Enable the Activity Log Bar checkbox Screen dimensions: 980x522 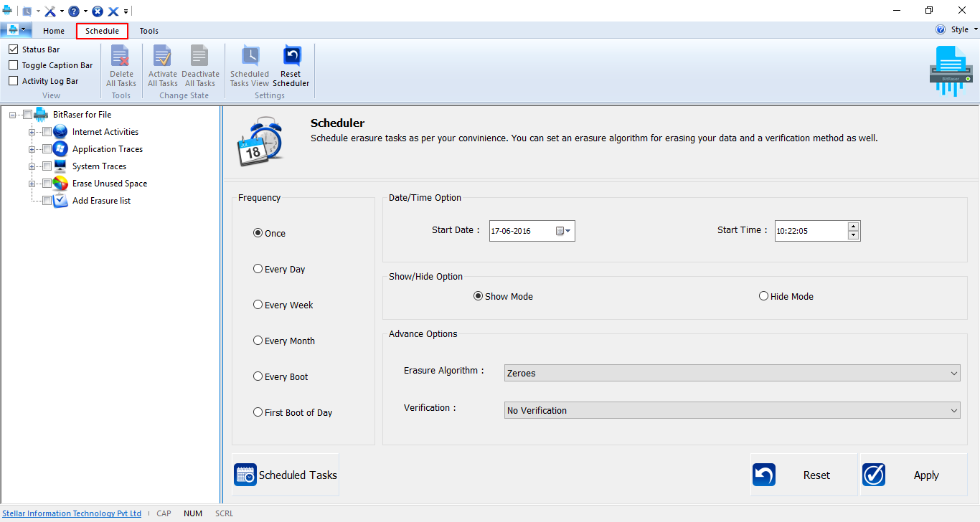13,81
